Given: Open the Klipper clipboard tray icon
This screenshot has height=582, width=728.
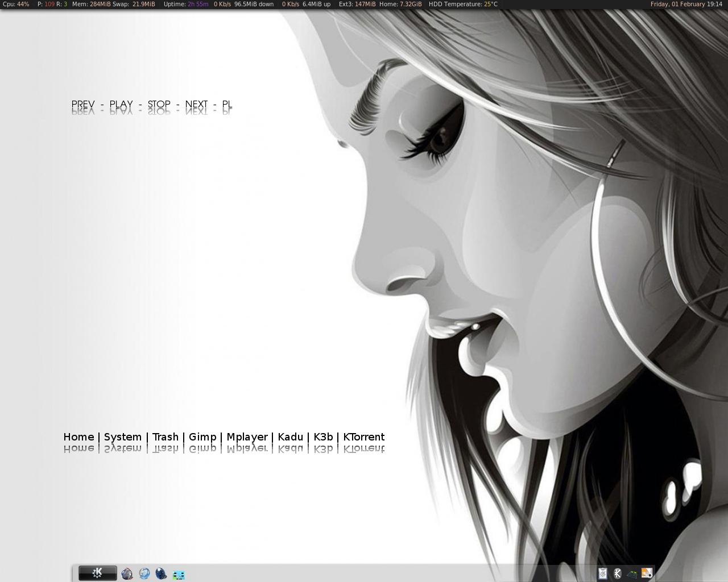Looking at the screenshot, I should [603, 574].
